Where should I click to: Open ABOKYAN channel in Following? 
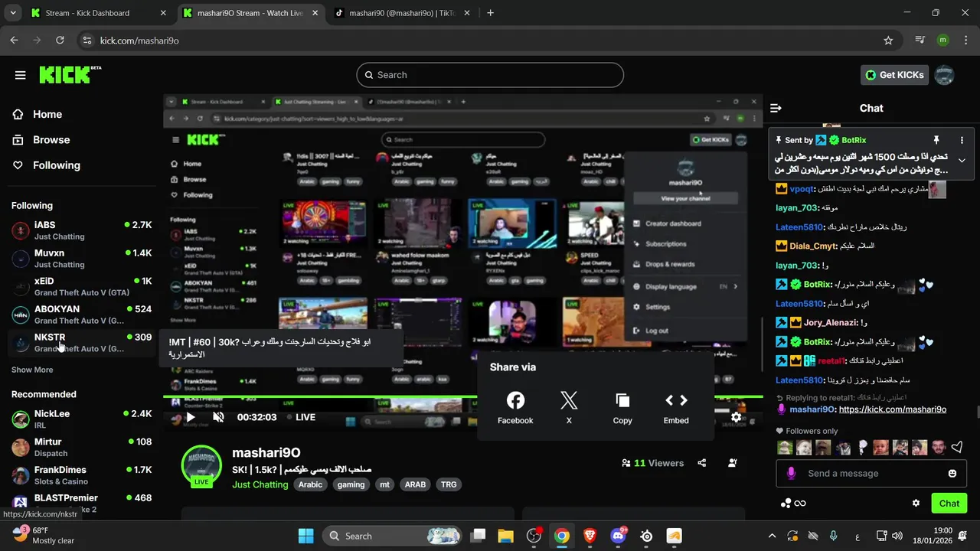(81, 315)
